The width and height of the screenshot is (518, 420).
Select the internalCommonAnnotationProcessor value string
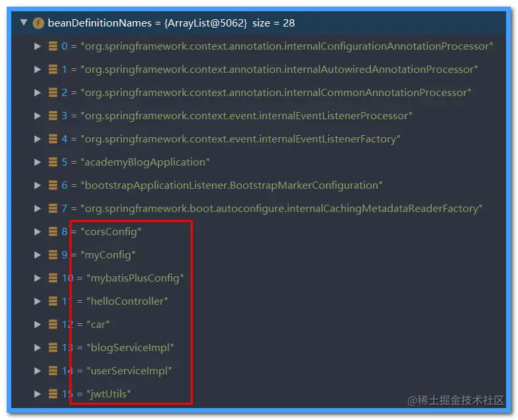(276, 93)
